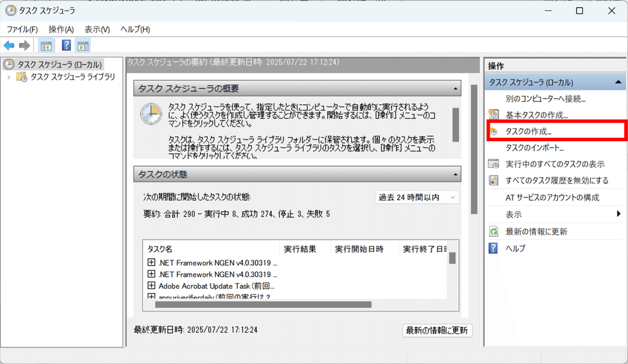Open the 表示 menu
This screenshot has height=364, width=628.
[96, 29]
